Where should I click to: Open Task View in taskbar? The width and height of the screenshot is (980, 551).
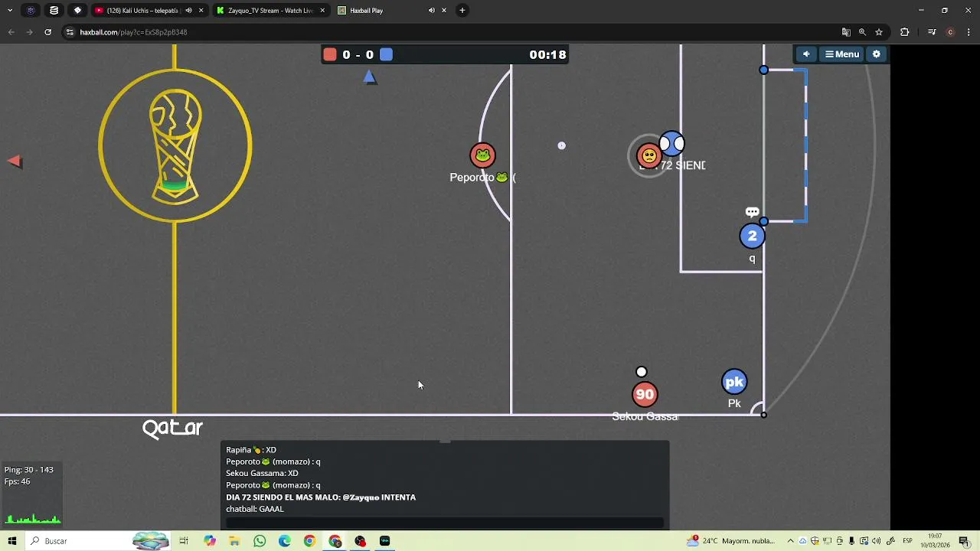(x=184, y=541)
